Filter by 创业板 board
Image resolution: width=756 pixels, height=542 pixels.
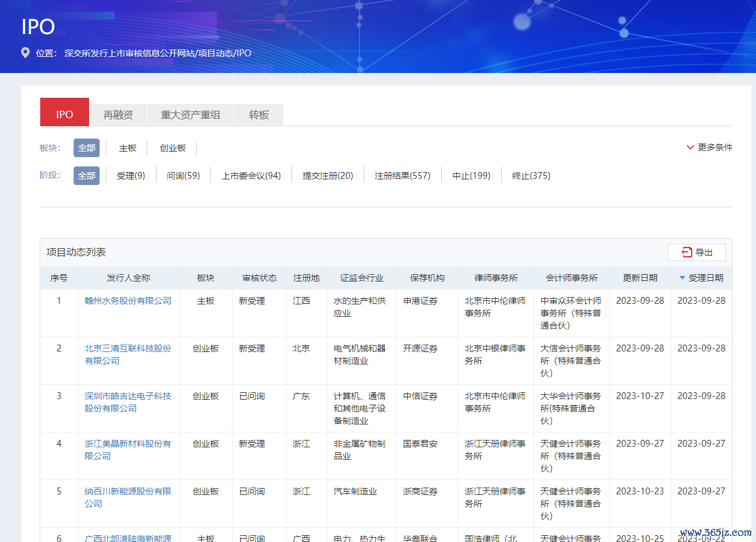tap(173, 148)
